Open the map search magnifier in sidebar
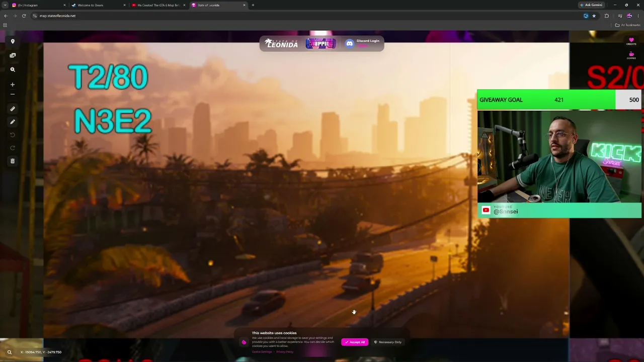The image size is (644, 362). pos(13,70)
